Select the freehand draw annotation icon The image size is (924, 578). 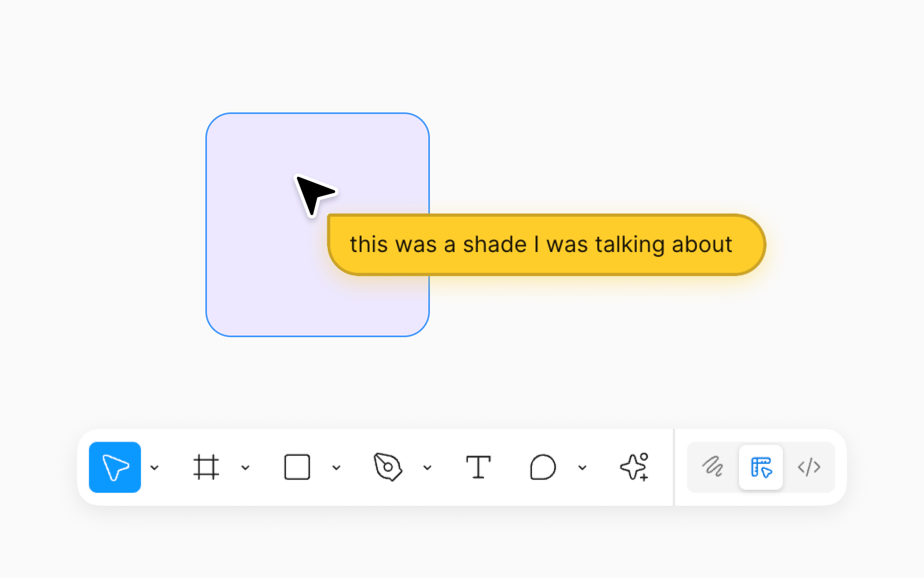(x=713, y=467)
